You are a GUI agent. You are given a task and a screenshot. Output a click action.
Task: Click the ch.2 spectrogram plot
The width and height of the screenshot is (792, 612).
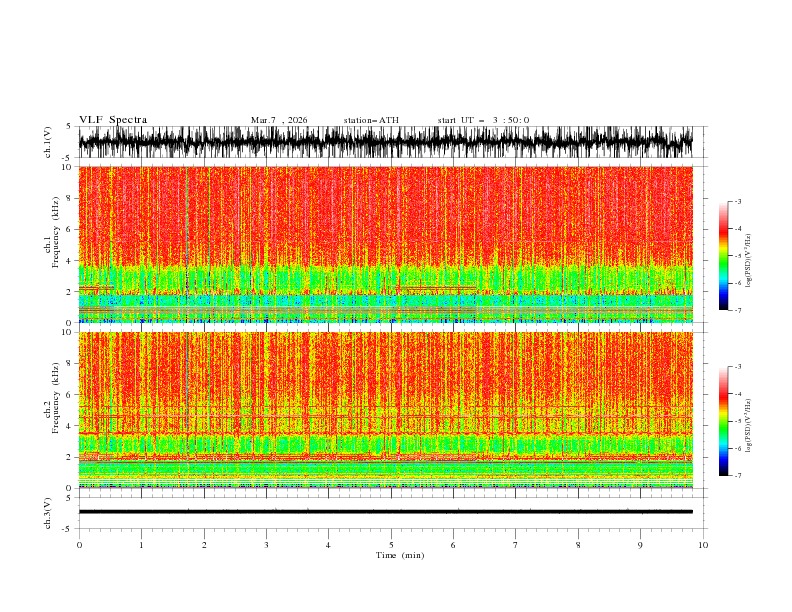coord(385,410)
